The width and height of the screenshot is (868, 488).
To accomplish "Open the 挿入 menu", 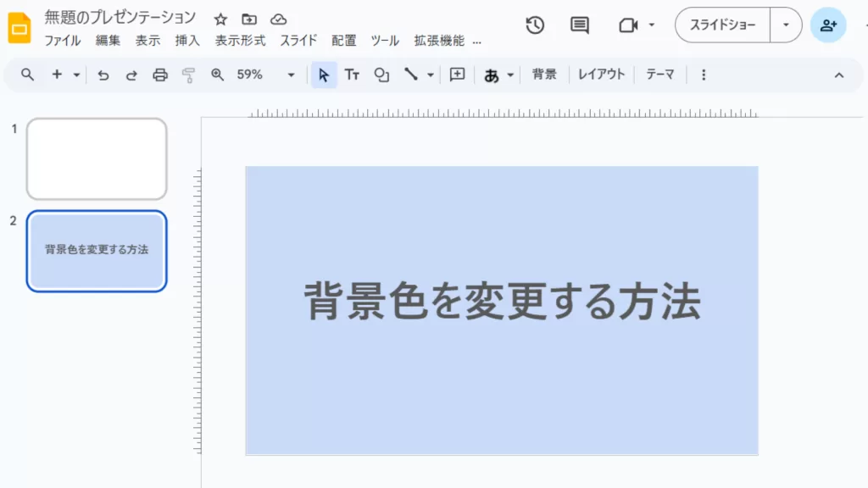I will 187,41.
